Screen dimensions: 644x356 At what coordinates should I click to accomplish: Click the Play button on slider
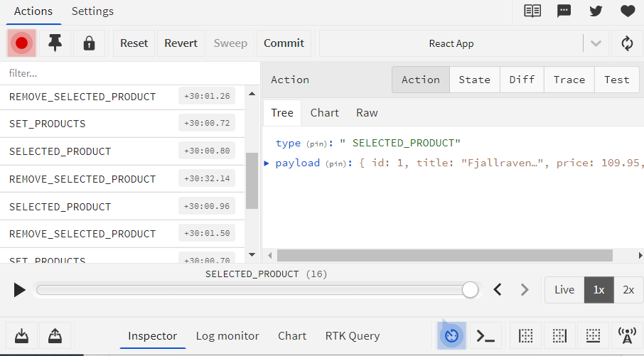(x=19, y=290)
